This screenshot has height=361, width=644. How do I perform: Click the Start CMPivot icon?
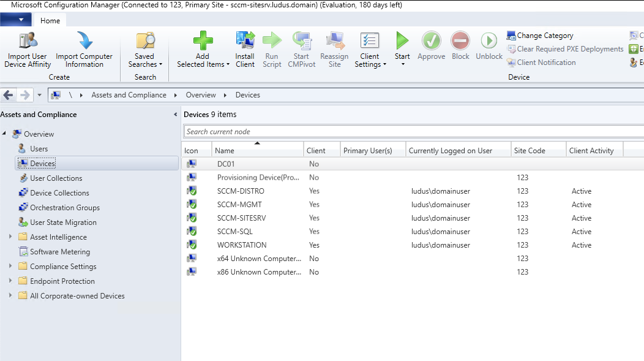tap(301, 41)
